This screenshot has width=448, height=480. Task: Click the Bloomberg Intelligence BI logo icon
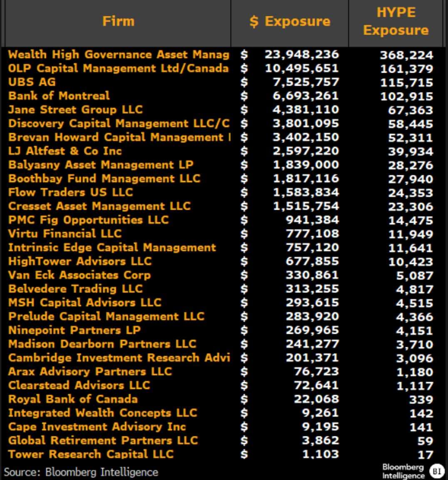point(437,471)
